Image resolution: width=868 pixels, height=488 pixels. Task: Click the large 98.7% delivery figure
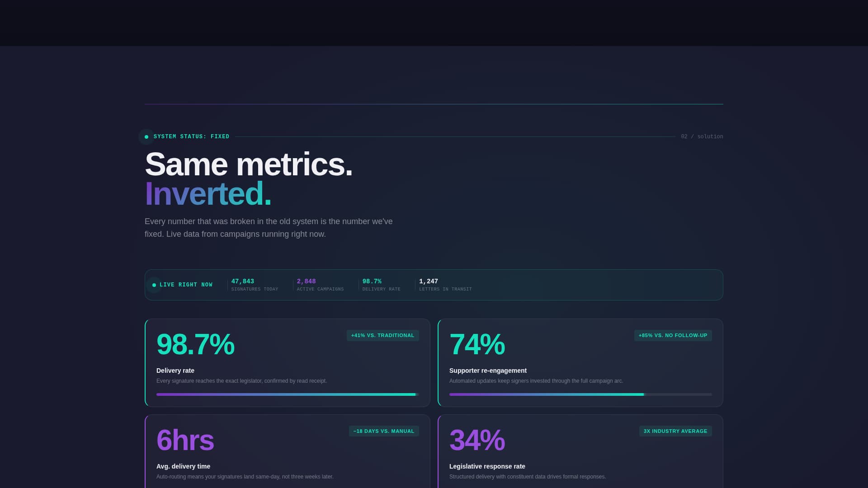(195, 344)
